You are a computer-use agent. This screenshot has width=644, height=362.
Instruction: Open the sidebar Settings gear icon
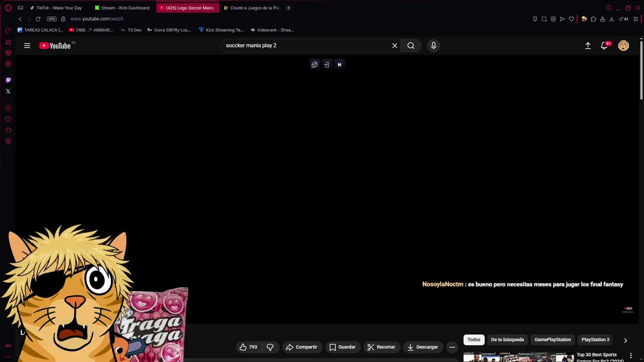point(8,141)
